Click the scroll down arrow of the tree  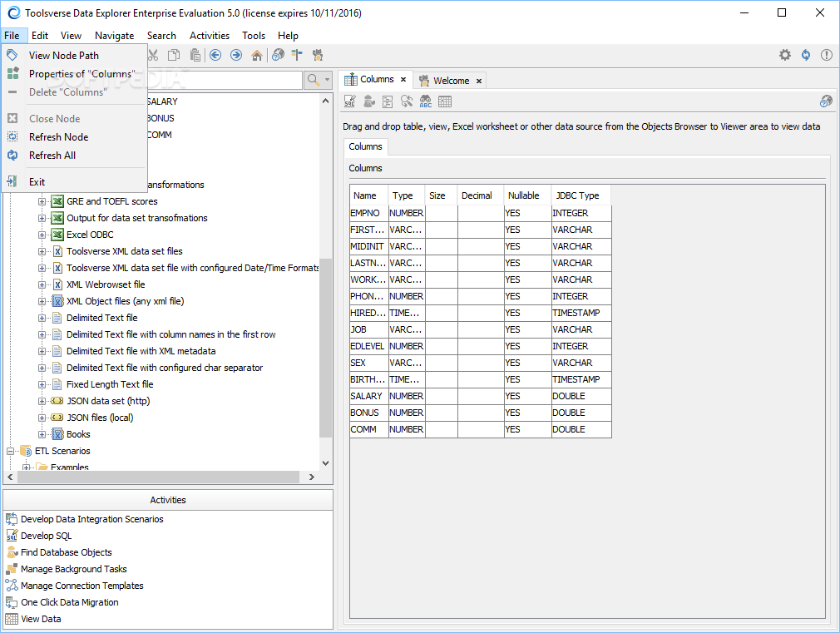point(325,463)
